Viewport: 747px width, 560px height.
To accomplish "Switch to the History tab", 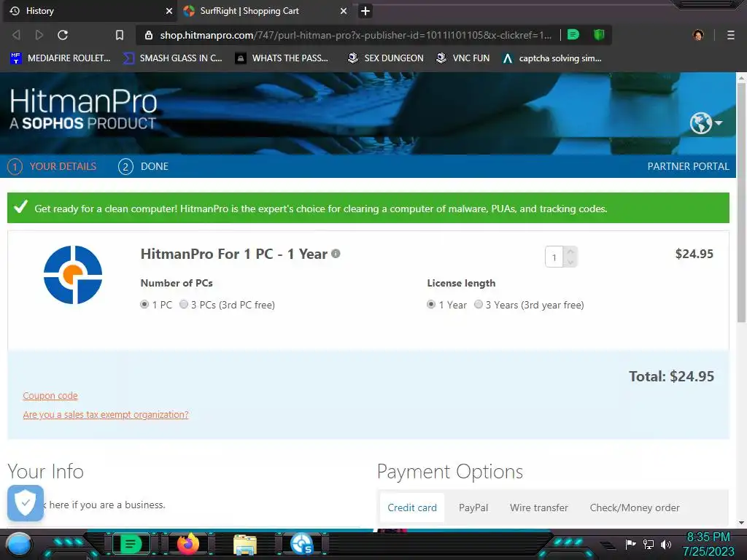I will pyautogui.click(x=89, y=11).
